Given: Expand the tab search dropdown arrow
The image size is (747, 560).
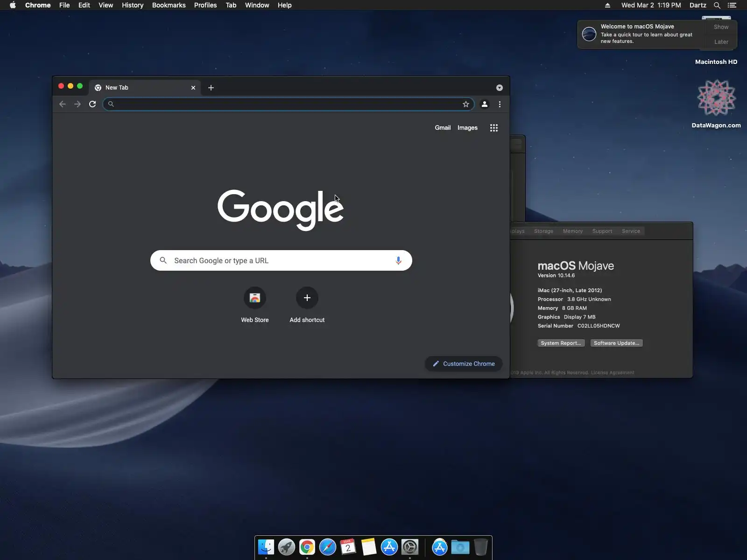Looking at the screenshot, I should coord(500,88).
